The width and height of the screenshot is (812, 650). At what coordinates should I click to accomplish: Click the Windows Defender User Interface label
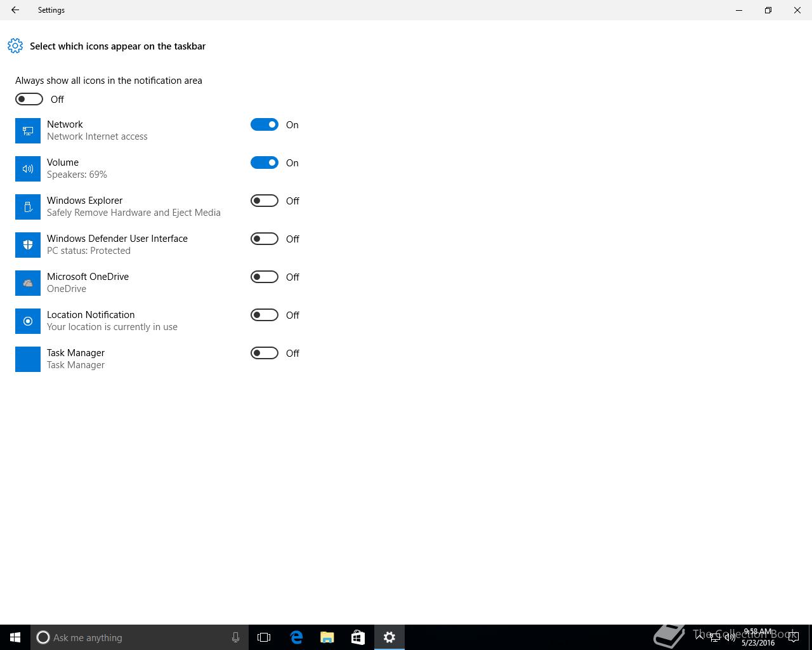[x=117, y=239]
